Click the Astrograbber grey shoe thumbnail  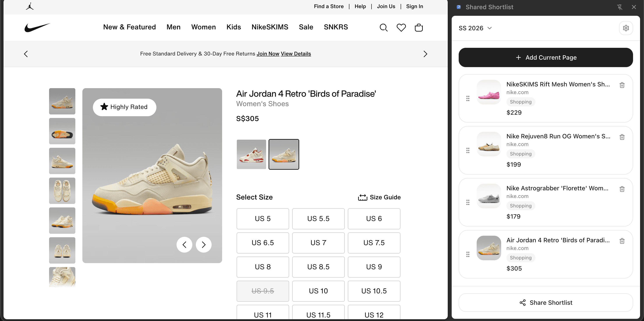click(x=489, y=196)
